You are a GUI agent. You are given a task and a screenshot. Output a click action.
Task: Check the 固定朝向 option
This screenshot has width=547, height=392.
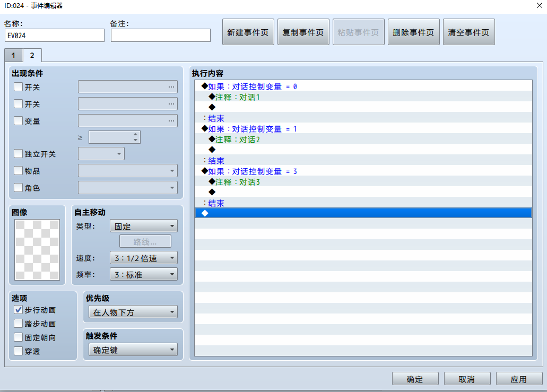(18, 337)
